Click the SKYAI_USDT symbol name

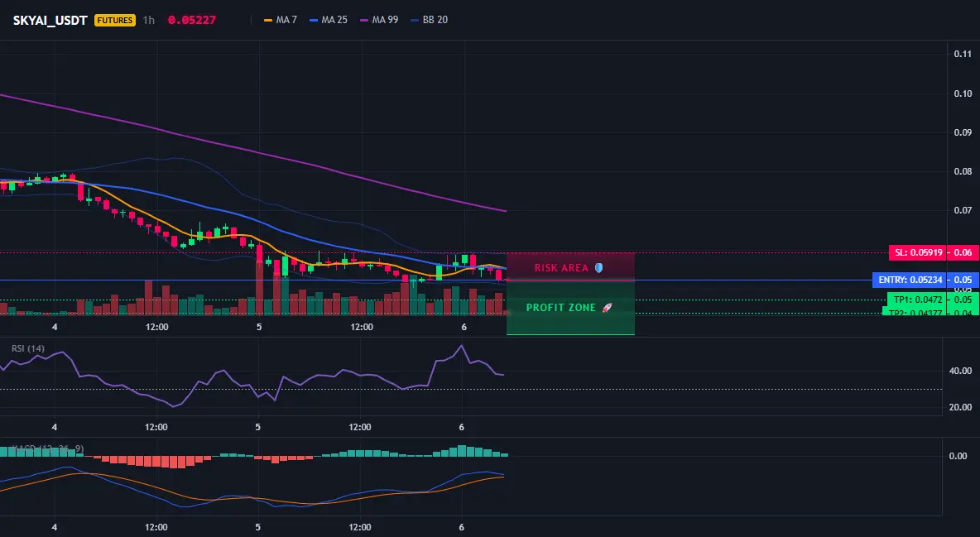(50, 20)
